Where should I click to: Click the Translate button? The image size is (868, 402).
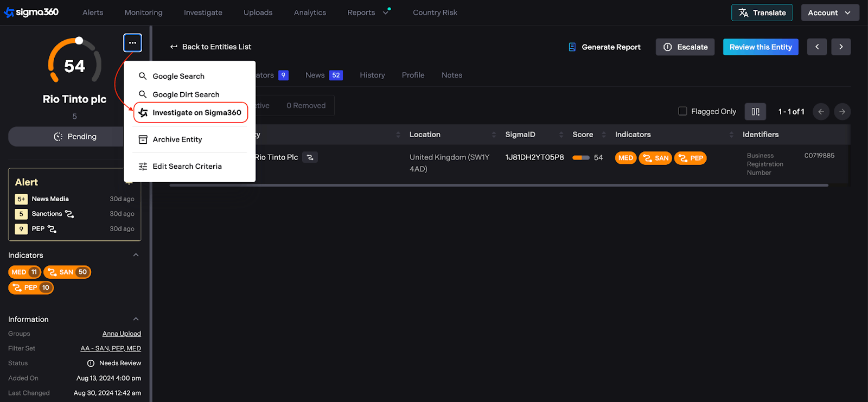(762, 12)
